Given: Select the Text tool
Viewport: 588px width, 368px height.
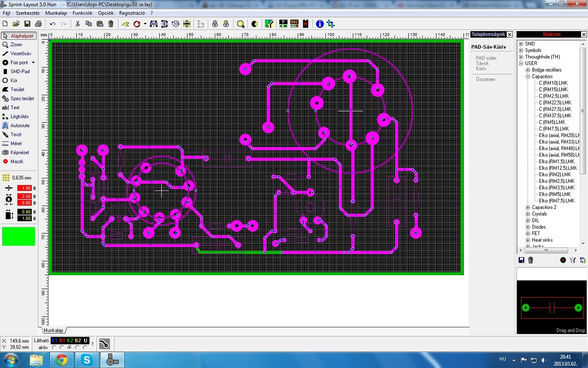Looking at the screenshot, I should [x=11, y=107].
